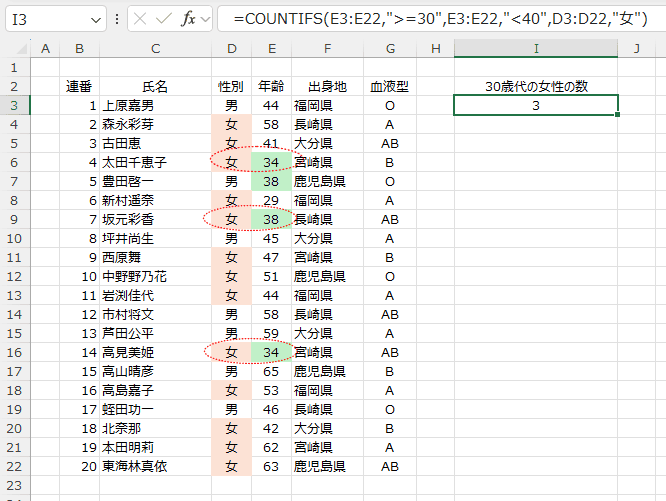Select the name cell 本田明莉
The height and width of the screenshot is (501, 666).
pos(155,448)
